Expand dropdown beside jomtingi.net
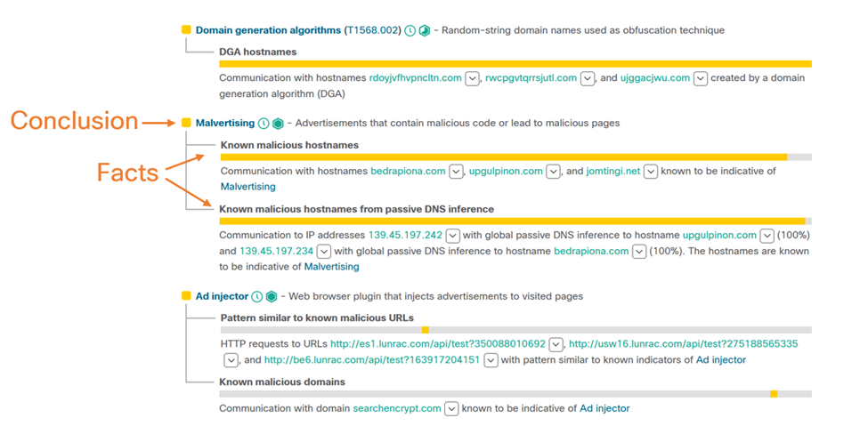The image size is (868, 434). (x=651, y=172)
